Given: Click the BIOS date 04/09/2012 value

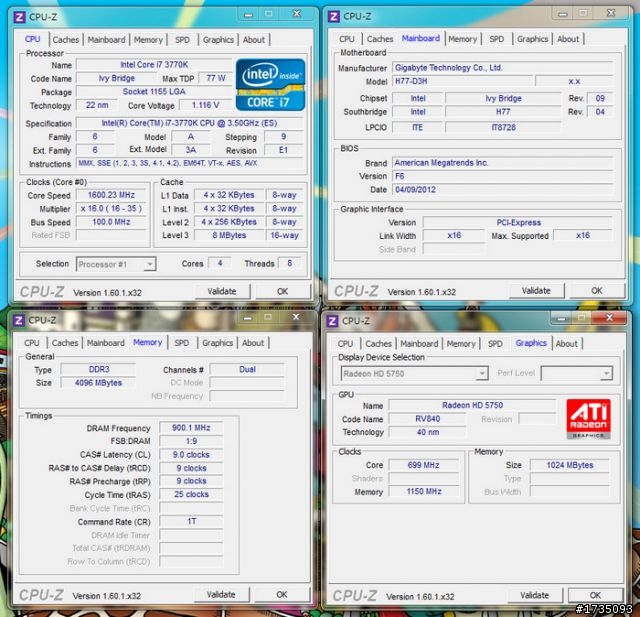Looking at the screenshot, I should tap(503, 190).
